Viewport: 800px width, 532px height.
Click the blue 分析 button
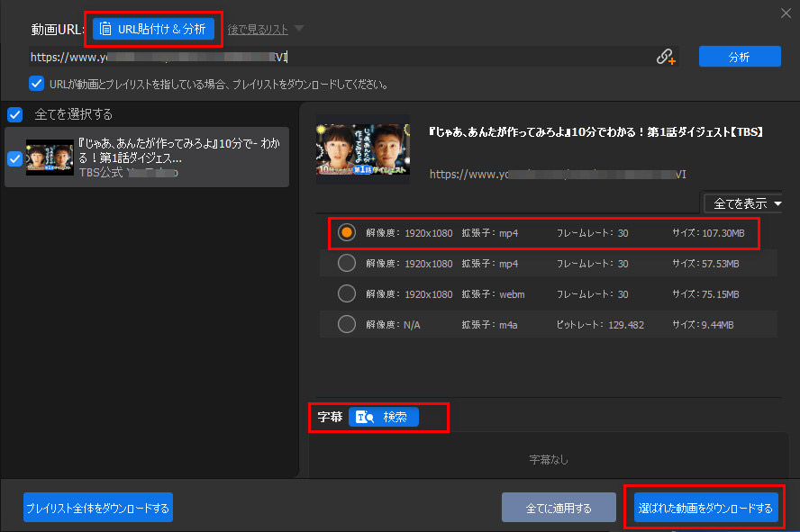tap(739, 57)
